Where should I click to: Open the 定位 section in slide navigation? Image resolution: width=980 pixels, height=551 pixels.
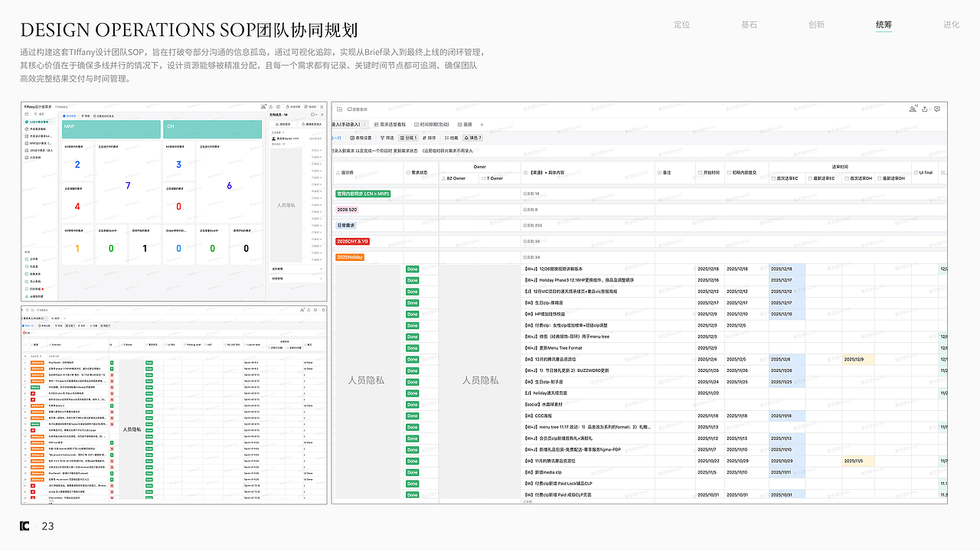click(681, 24)
